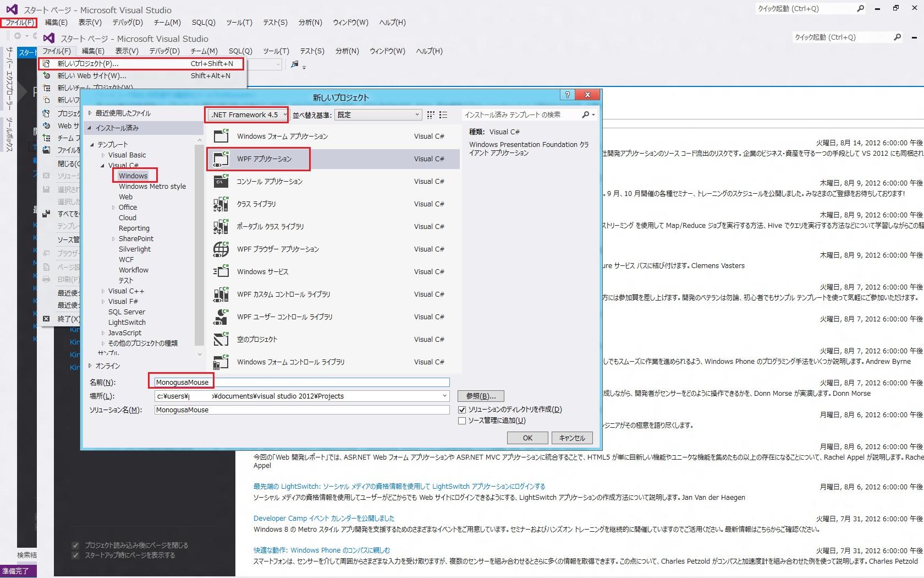Select Cloud in the template tree
Image resolution: width=924 pixels, height=578 pixels.
tap(128, 217)
